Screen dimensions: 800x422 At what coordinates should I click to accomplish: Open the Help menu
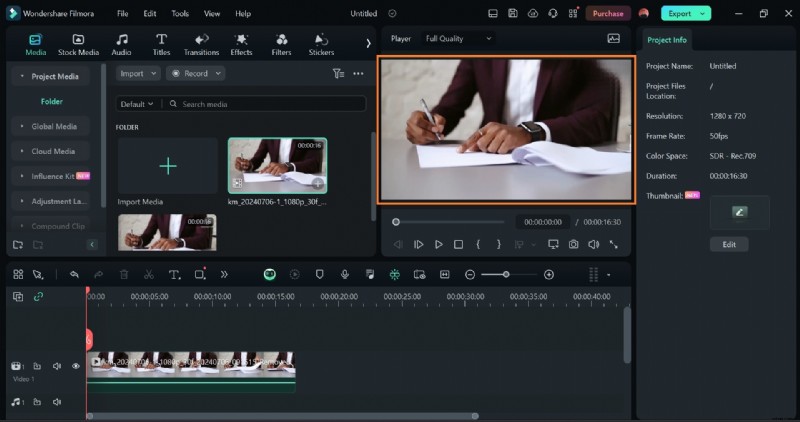(243, 14)
